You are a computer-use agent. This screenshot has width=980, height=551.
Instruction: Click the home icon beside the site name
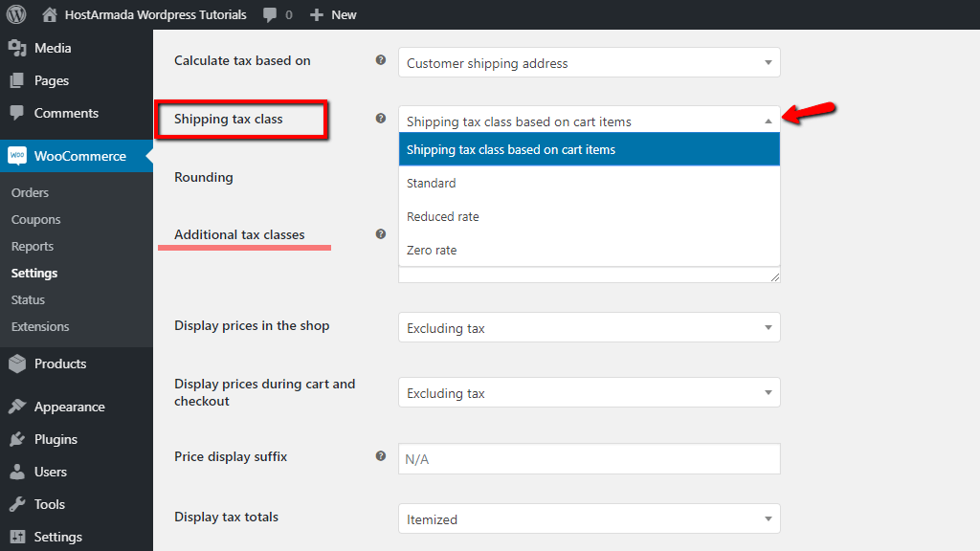(50, 14)
